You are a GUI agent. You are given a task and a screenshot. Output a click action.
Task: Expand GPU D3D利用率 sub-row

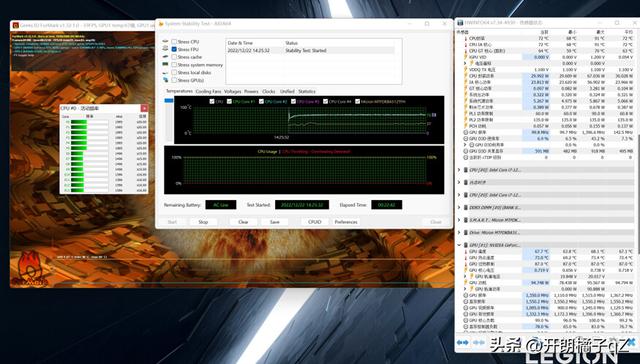465,145
